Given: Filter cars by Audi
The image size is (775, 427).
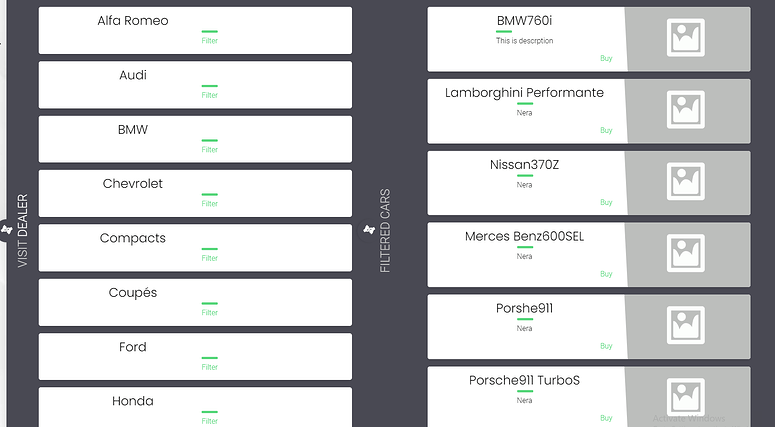Looking at the screenshot, I should (210, 95).
